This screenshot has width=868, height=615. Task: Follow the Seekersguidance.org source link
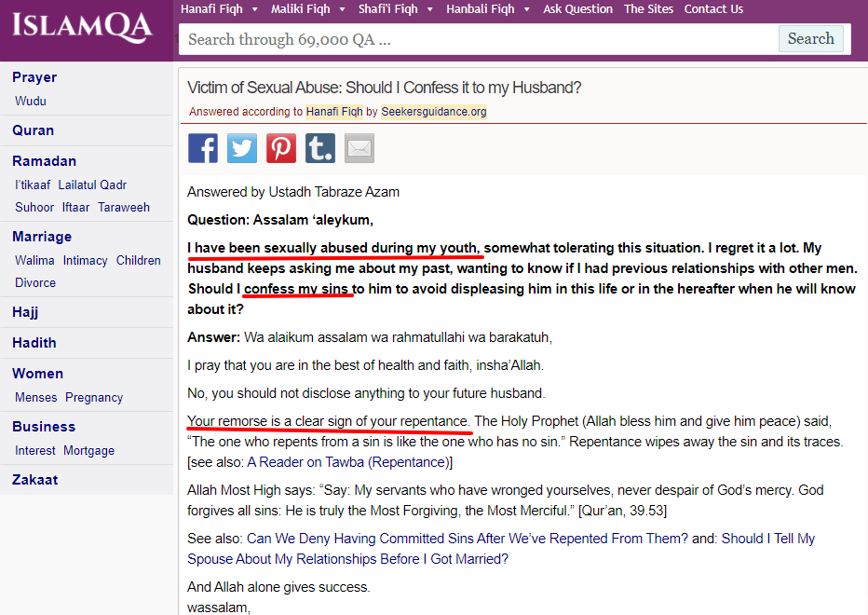[434, 112]
